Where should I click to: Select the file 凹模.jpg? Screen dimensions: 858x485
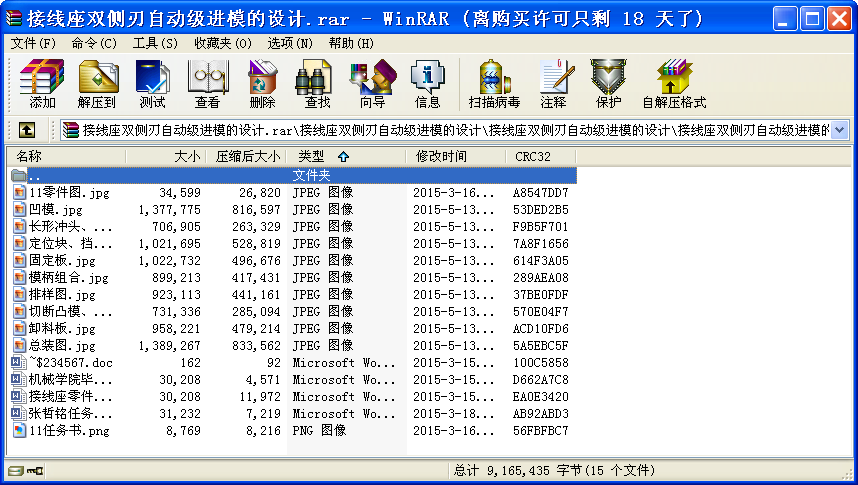56,210
